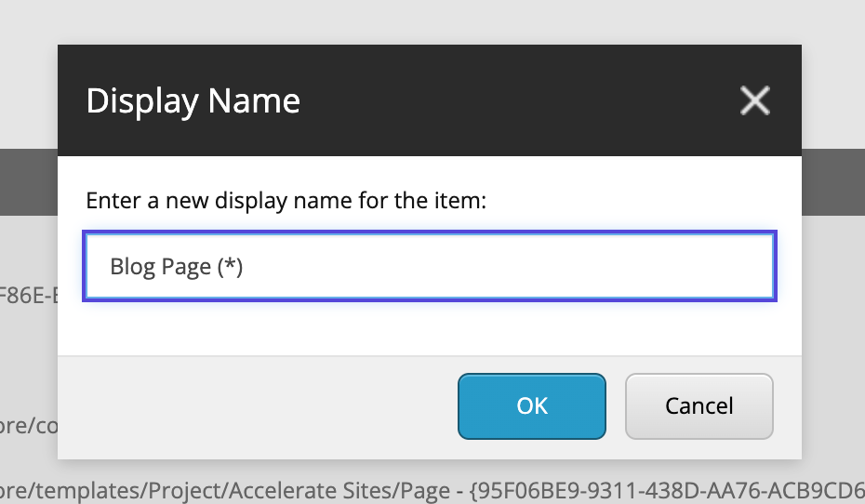
Task: Click the "Blog Page (*)" text in field
Action: tap(176, 267)
